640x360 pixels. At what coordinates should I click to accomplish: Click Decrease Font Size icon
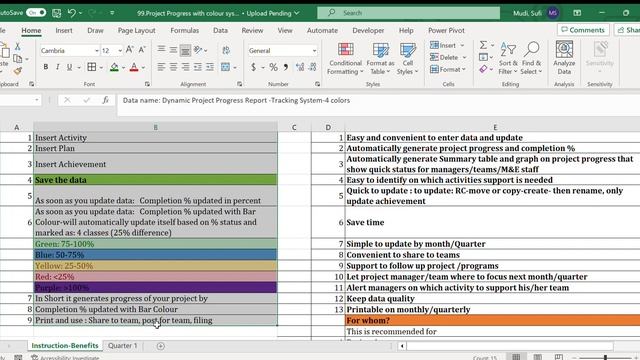[142, 50]
